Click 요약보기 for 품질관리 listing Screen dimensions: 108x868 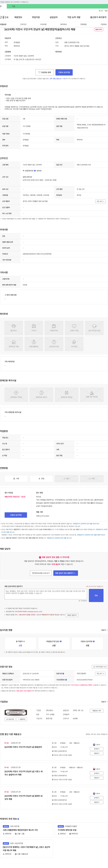[x=97, y=749]
